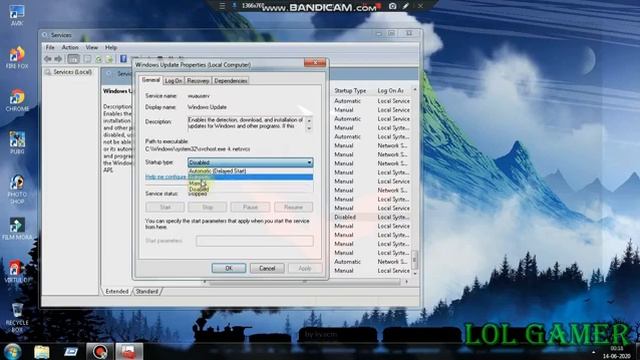The width and height of the screenshot is (640, 360).
Task: Click the Startup Type column header
Action: 350,91
